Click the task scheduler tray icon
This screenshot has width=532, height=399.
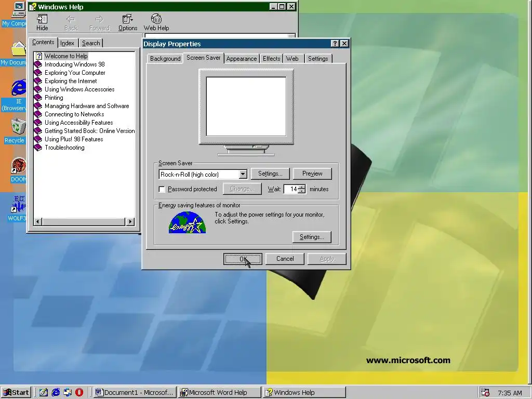(485, 393)
